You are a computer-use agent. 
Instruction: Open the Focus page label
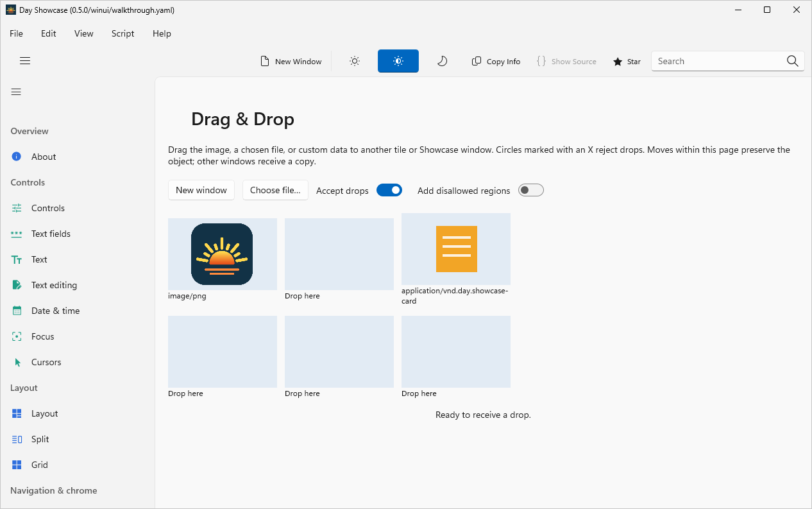coord(43,336)
